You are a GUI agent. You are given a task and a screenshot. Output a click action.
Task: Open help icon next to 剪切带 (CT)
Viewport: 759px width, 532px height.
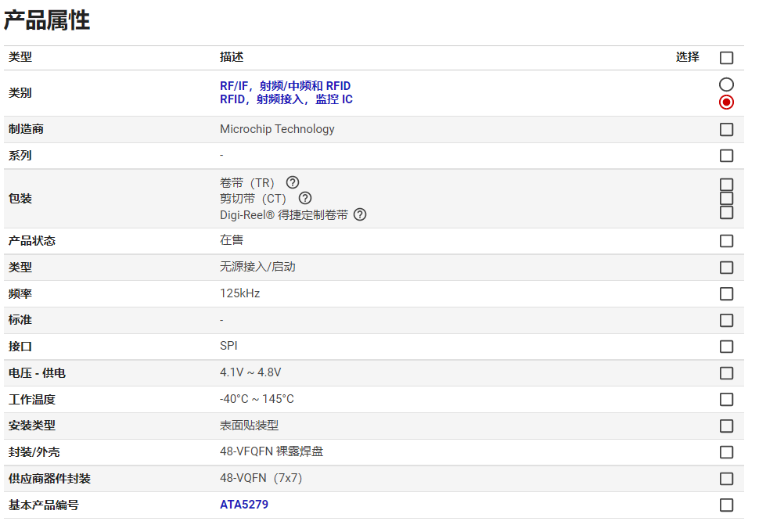click(305, 198)
